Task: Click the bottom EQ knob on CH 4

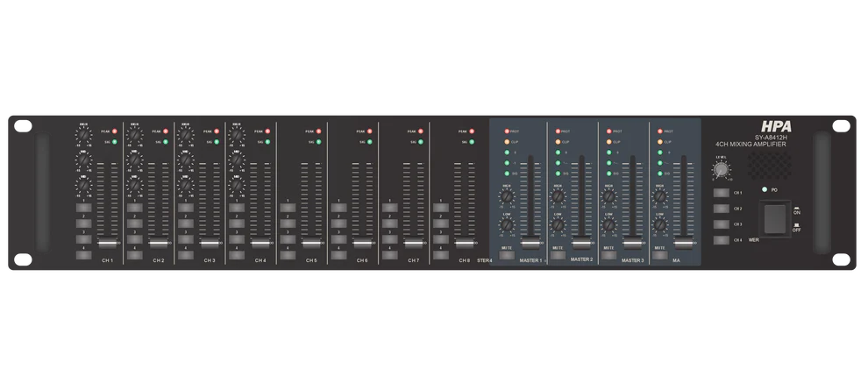Action: [x=237, y=186]
